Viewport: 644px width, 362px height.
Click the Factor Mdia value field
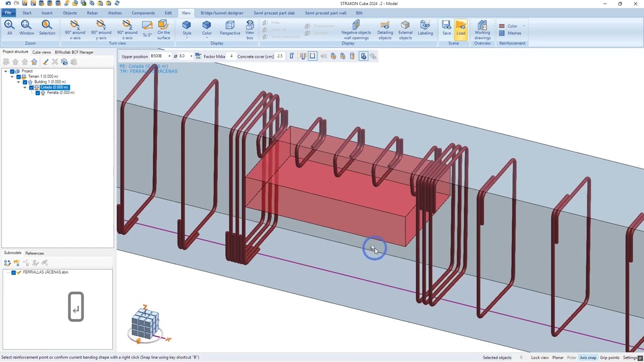pyautogui.click(x=231, y=56)
